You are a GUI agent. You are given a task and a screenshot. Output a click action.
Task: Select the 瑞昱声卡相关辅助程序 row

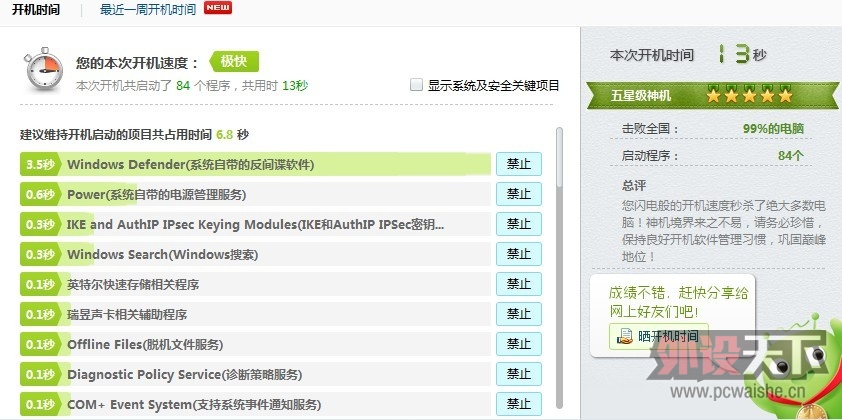[x=256, y=314]
